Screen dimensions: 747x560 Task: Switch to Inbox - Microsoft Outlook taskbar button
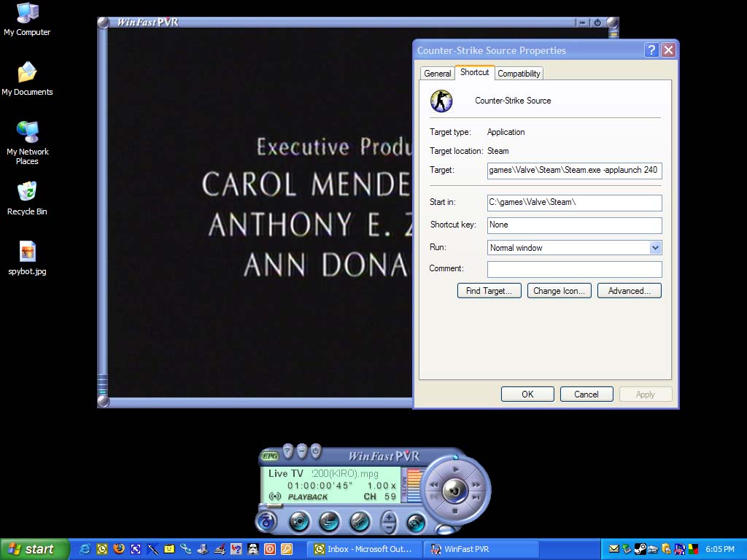(365, 549)
